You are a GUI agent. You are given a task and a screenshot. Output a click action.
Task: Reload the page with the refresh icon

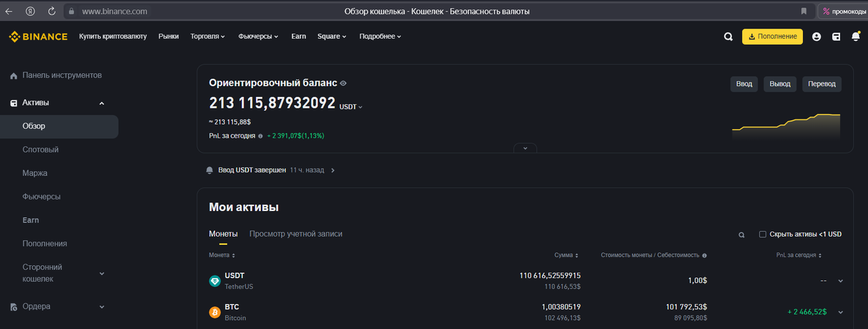click(x=52, y=12)
